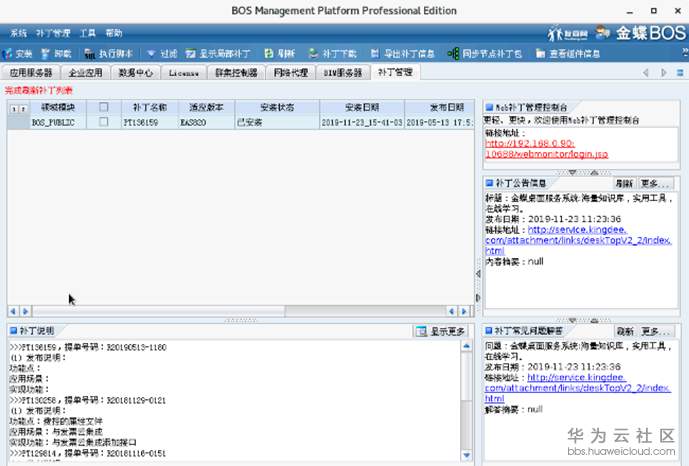Switch to the 数据中心 tab

click(x=135, y=72)
